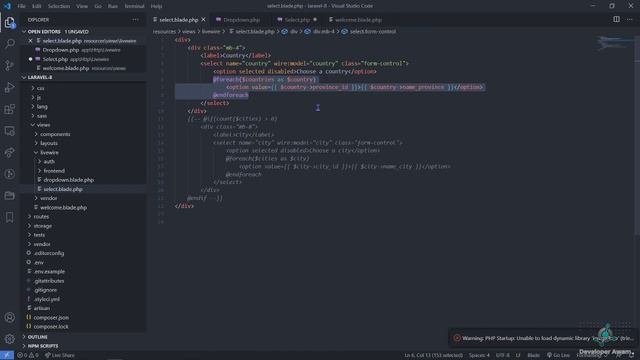Image resolution: width=640 pixels, height=360 pixels.
Task: Click the livewire breadcrumb segment
Action: [211, 31]
